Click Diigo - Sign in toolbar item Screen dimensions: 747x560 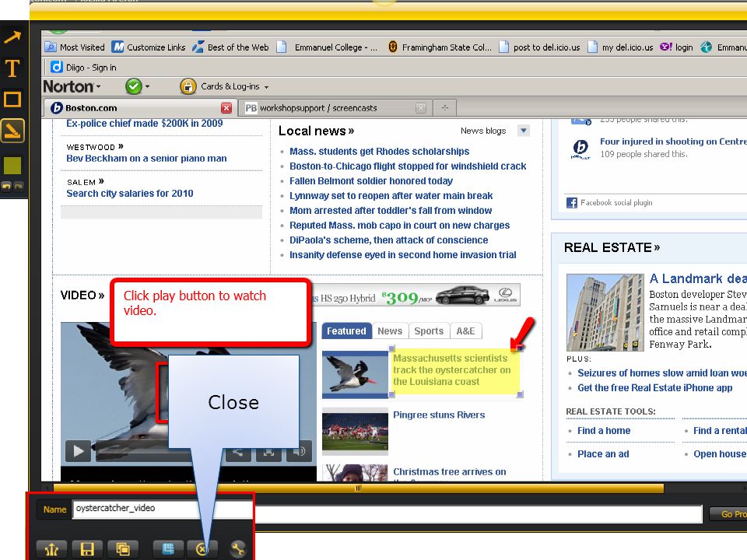(x=83, y=67)
